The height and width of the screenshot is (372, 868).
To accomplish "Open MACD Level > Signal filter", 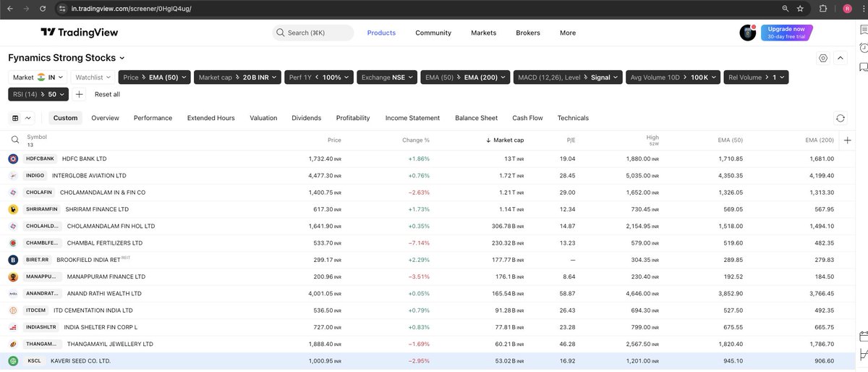I will point(568,77).
